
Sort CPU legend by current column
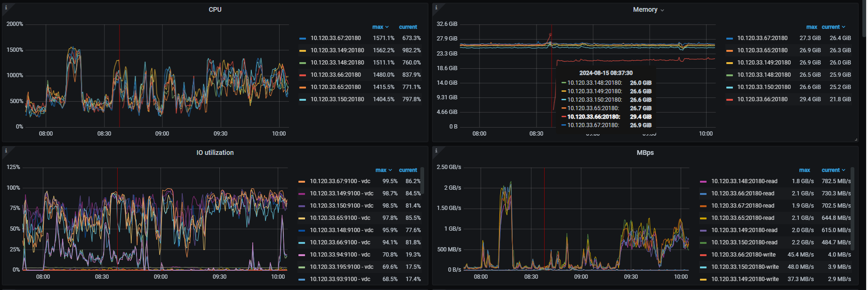coord(408,27)
